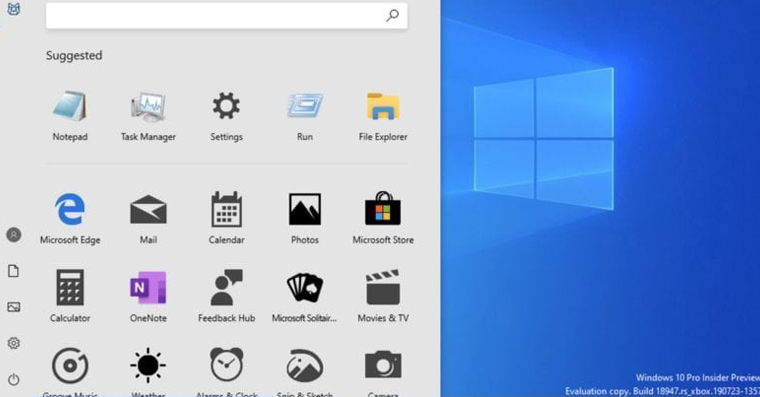
Task: Open File Explorer
Action: click(x=383, y=115)
